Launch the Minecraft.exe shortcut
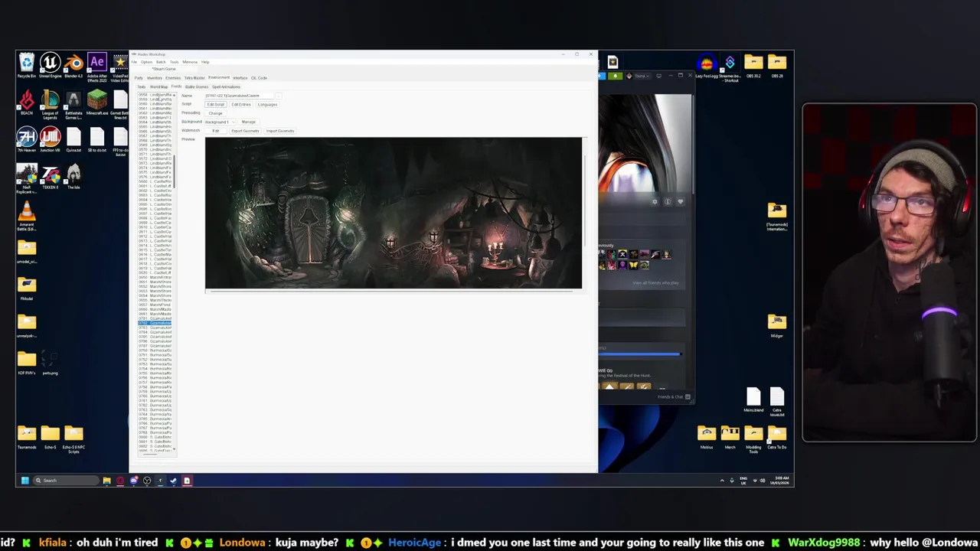The image size is (980, 551). pyautogui.click(x=97, y=102)
